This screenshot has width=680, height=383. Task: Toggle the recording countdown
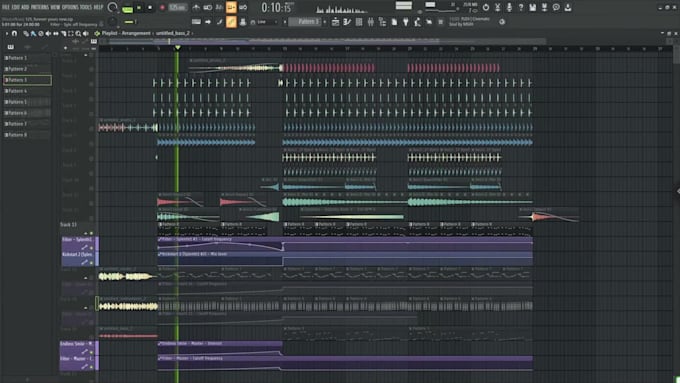pos(219,7)
